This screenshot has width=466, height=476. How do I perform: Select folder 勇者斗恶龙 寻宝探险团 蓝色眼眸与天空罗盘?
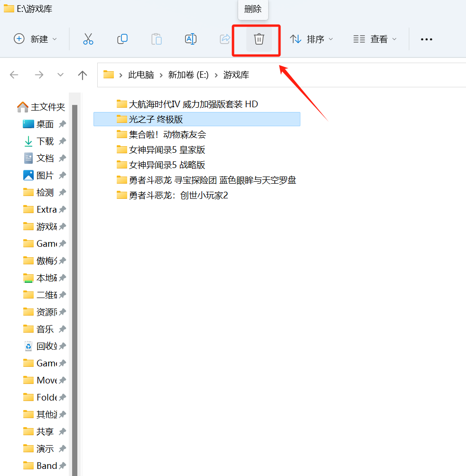(x=197, y=180)
